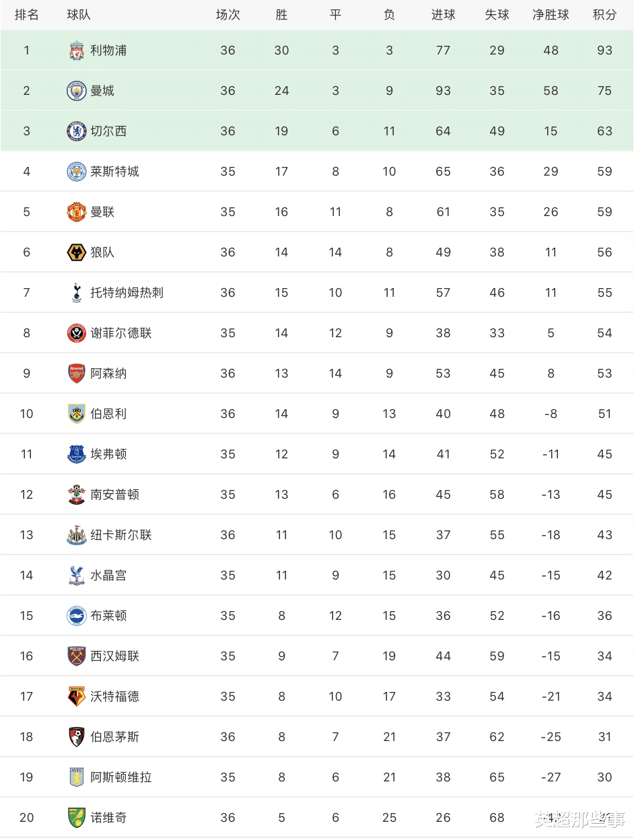Click the Liverpool club crest icon
Viewport: 634px width, 840px height.
pos(77,50)
